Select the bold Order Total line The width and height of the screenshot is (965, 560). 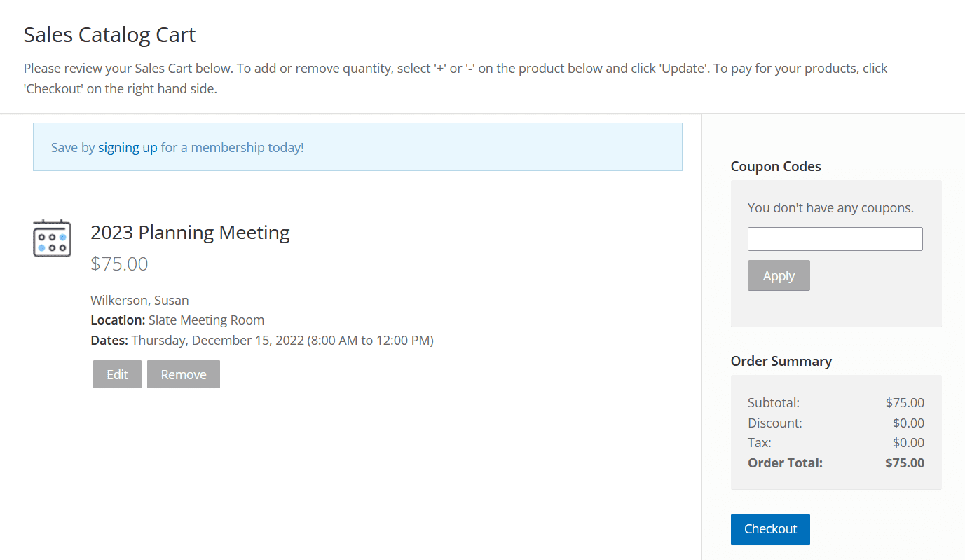[x=785, y=463]
